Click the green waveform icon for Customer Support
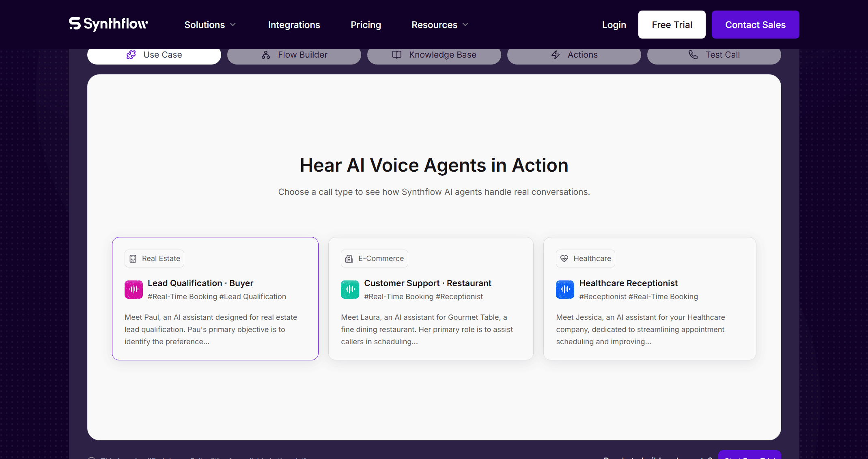 tap(350, 289)
